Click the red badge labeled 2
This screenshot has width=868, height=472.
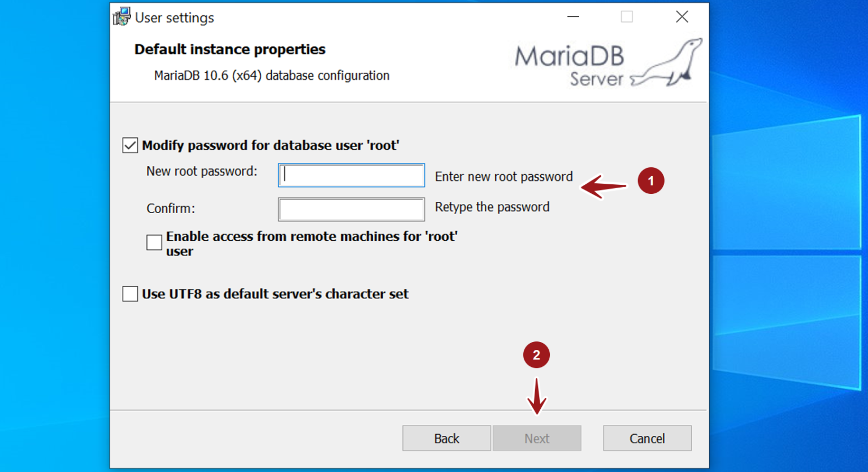pyautogui.click(x=536, y=354)
